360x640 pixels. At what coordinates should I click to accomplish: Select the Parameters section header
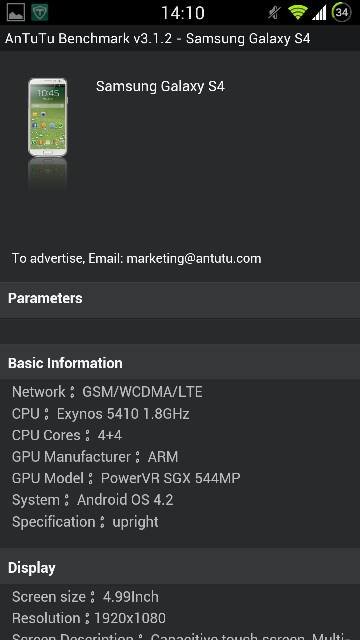pyautogui.click(x=180, y=298)
